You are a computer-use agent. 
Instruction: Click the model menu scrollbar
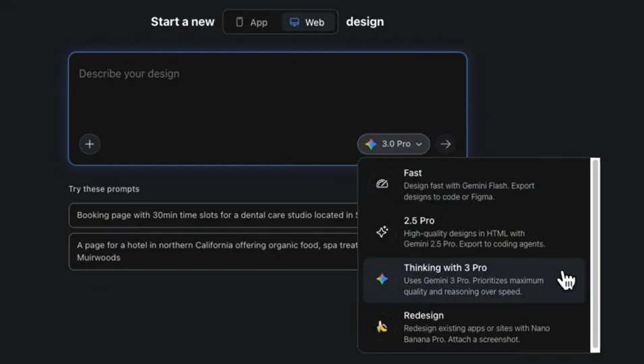(x=595, y=255)
